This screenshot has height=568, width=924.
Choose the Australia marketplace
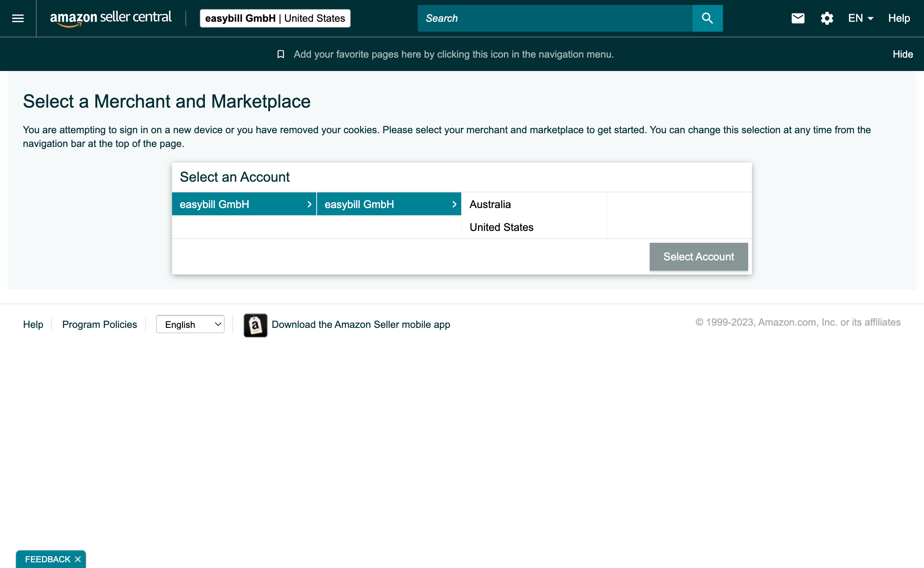click(x=534, y=204)
